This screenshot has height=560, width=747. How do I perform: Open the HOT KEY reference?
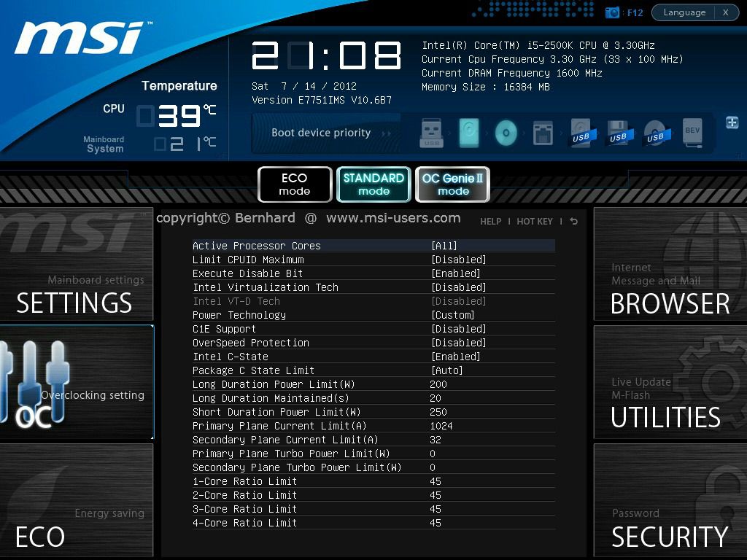[534, 221]
